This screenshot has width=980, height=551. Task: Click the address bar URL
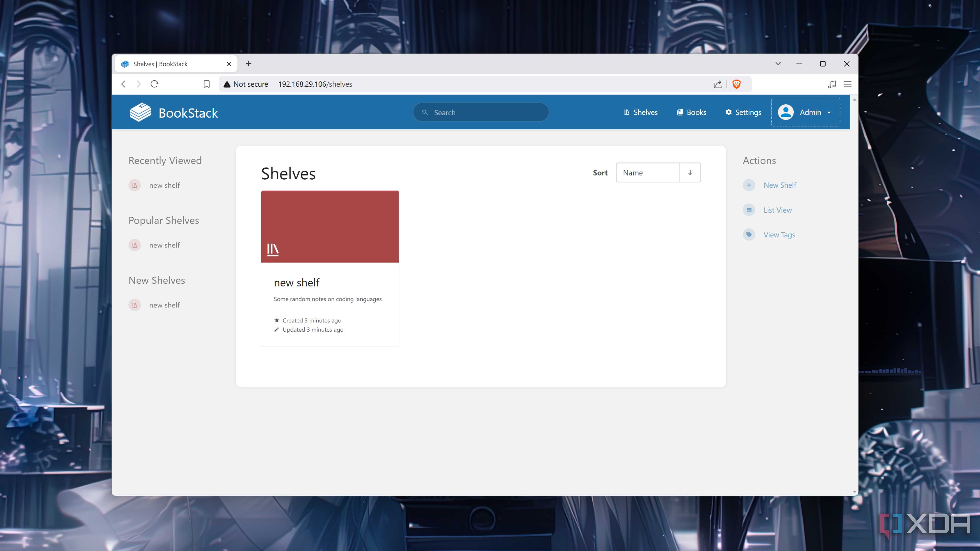pos(315,84)
